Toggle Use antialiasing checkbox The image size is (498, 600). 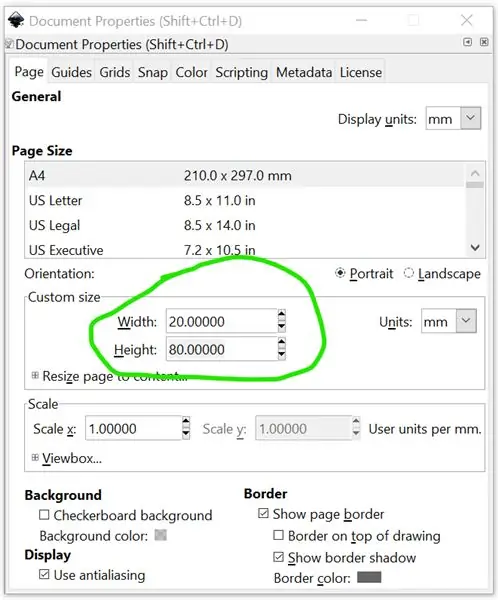(x=44, y=574)
